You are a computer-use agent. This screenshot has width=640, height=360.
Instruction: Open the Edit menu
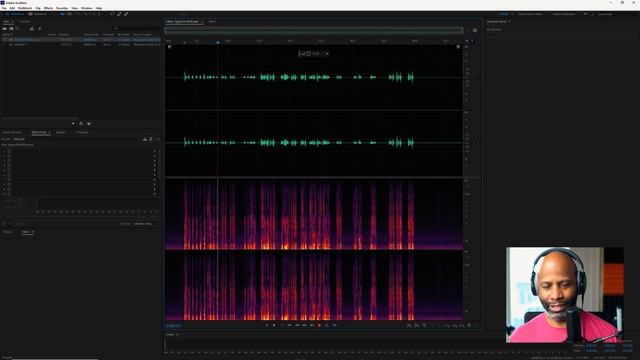[x=12, y=8]
